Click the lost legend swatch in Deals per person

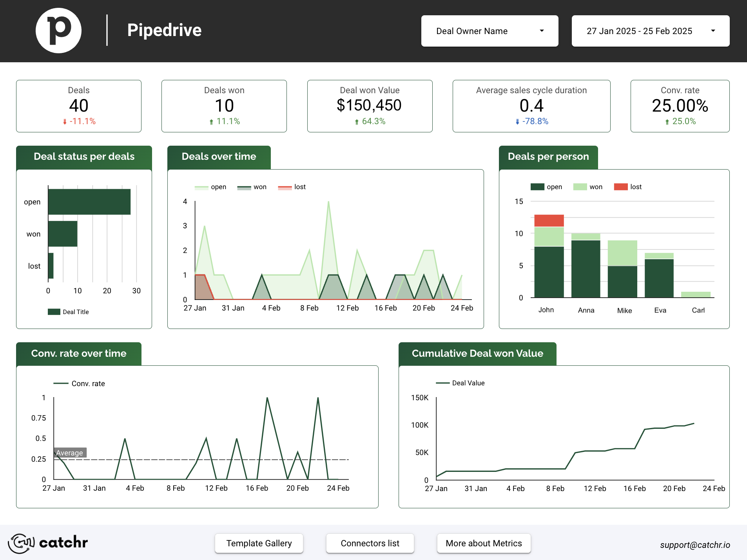pos(621,187)
